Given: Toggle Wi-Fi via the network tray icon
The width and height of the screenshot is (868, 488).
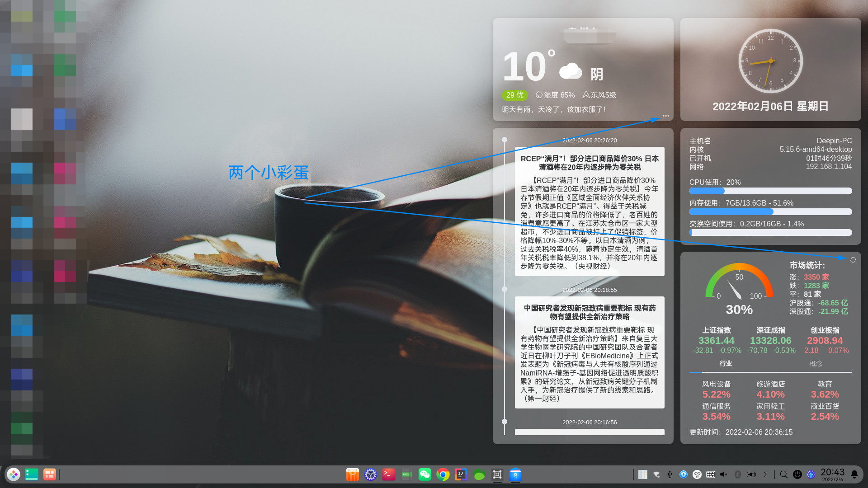Looking at the screenshot, I should click(x=656, y=474).
